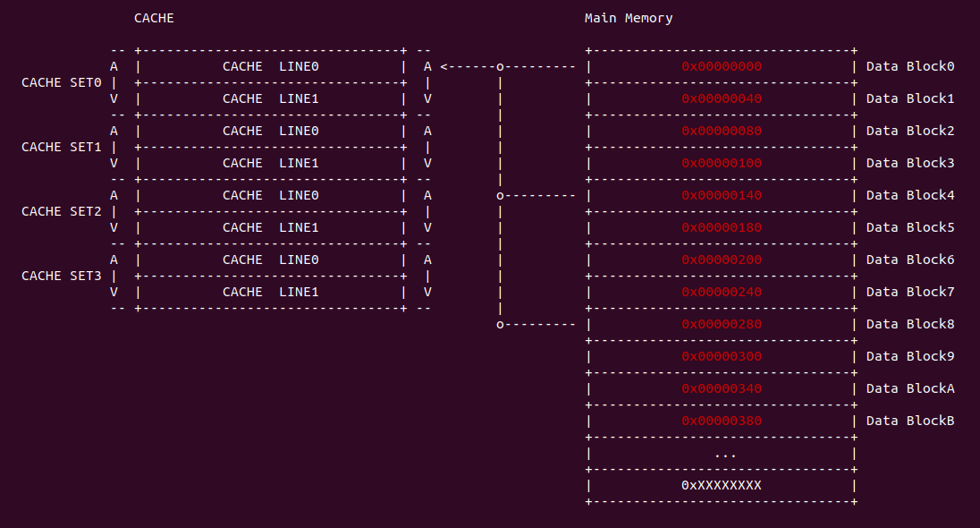The height and width of the screenshot is (528, 980).
Task: Click memory address 0x00000380
Action: 722,421
